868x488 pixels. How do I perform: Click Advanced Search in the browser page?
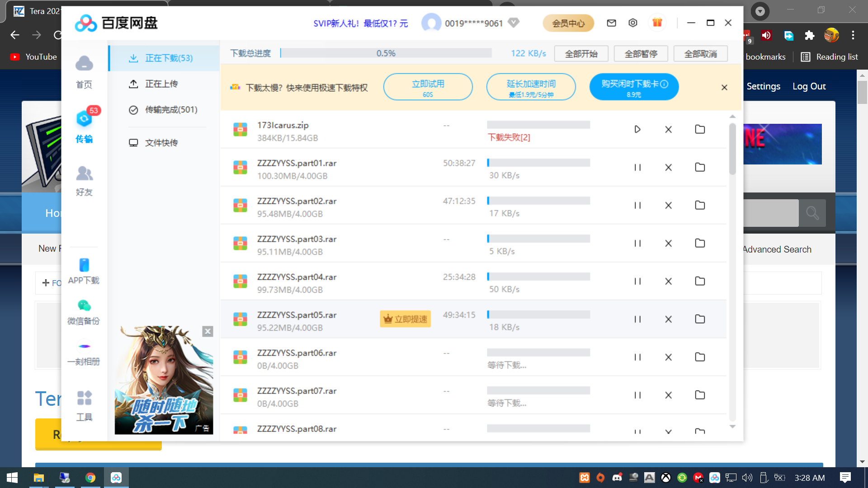[x=777, y=249]
